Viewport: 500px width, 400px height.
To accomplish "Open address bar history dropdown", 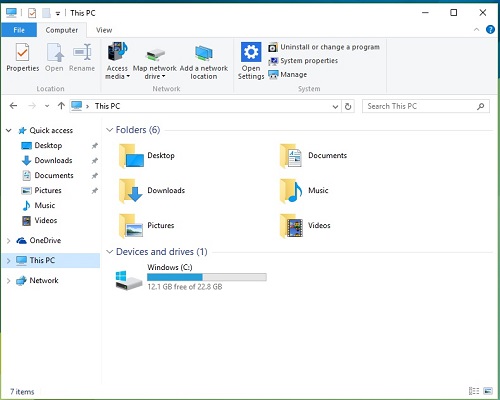I will 335,107.
